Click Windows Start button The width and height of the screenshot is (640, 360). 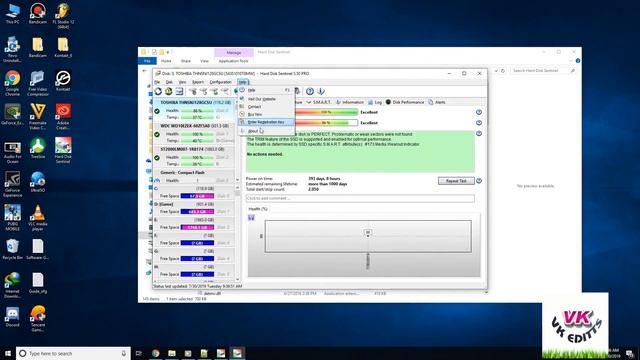[8, 353]
